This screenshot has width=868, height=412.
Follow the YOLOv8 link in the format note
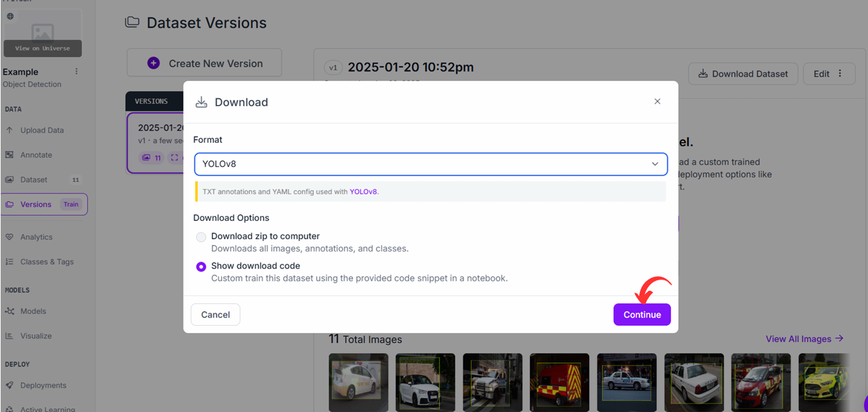[x=363, y=192]
